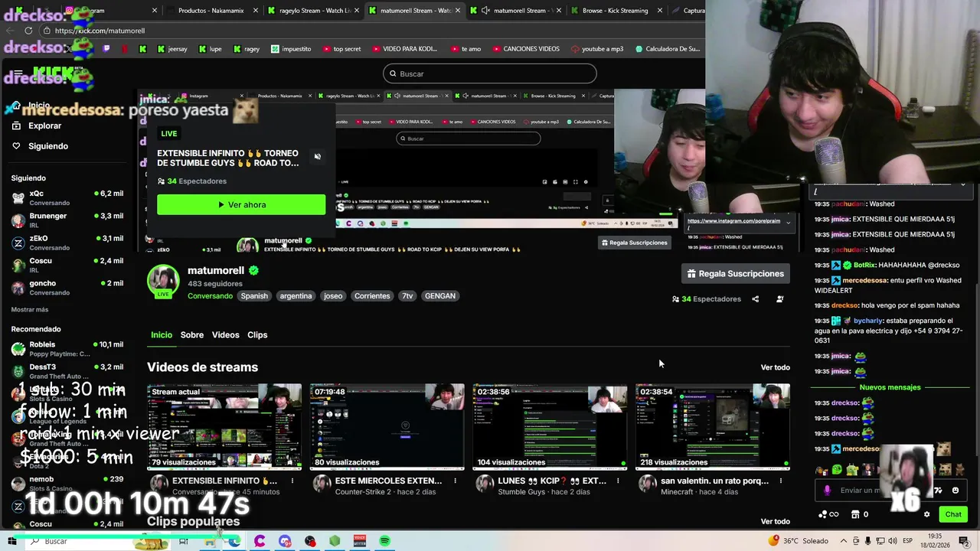Image resolution: width=980 pixels, height=551 pixels.
Task: Open goncho channel in sidebar
Action: [67, 287]
